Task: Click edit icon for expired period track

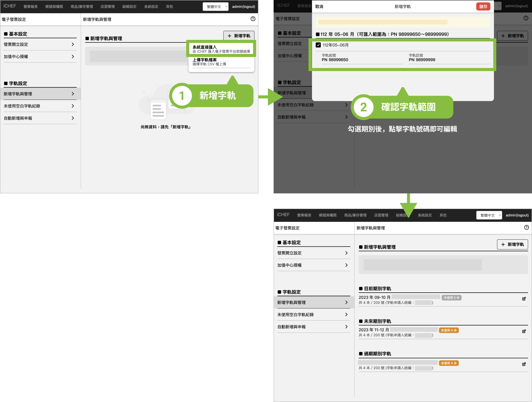Action: 524,364
